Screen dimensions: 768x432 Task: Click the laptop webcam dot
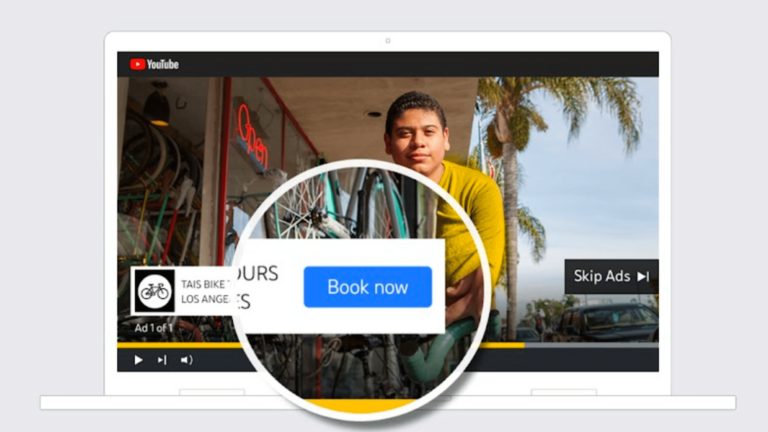[x=387, y=41]
